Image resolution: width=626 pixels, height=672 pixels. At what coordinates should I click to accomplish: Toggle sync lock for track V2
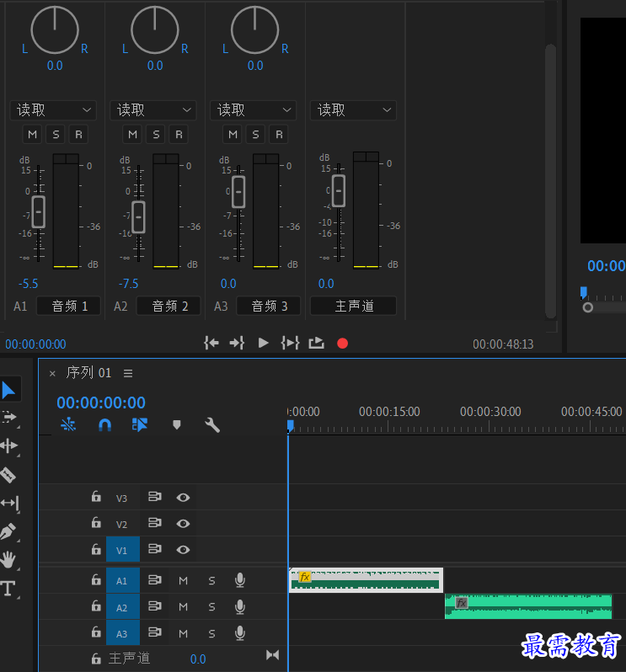[155, 523]
